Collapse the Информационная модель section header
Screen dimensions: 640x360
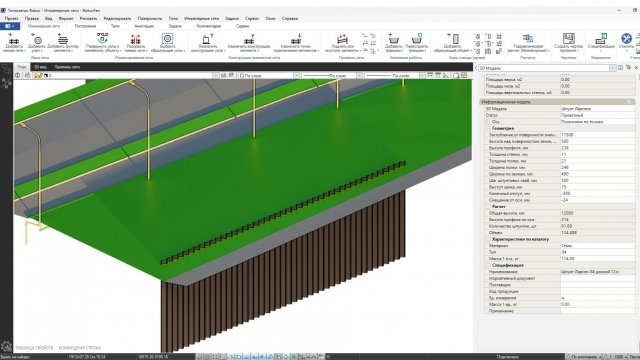[x=556, y=102]
